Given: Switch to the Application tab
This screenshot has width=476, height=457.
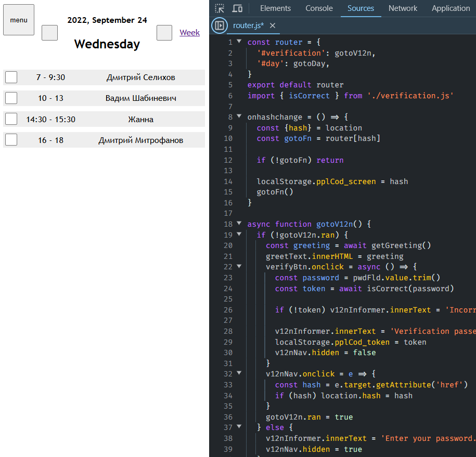Looking at the screenshot, I should pyautogui.click(x=451, y=8).
